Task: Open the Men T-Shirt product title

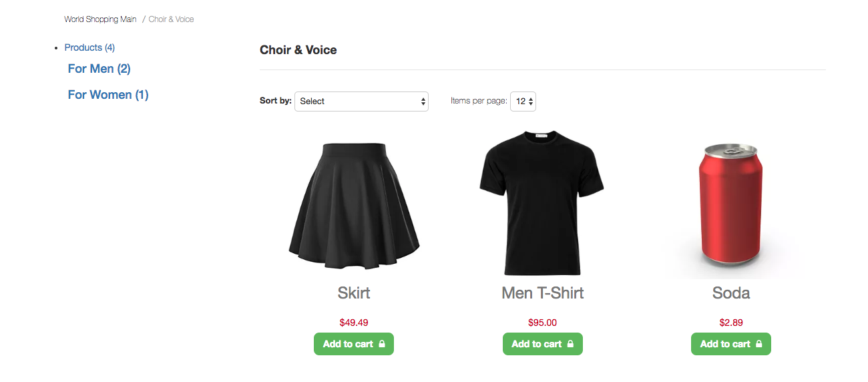Action: [x=542, y=293]
